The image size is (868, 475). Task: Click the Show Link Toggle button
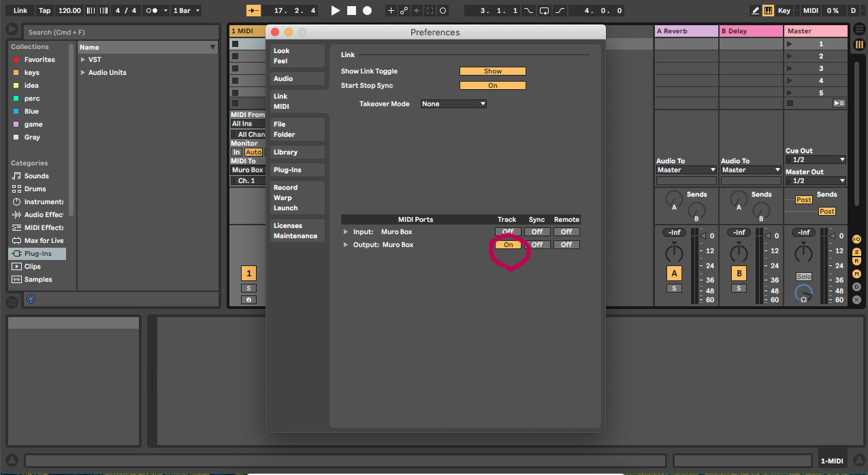[x=492, y=71]
